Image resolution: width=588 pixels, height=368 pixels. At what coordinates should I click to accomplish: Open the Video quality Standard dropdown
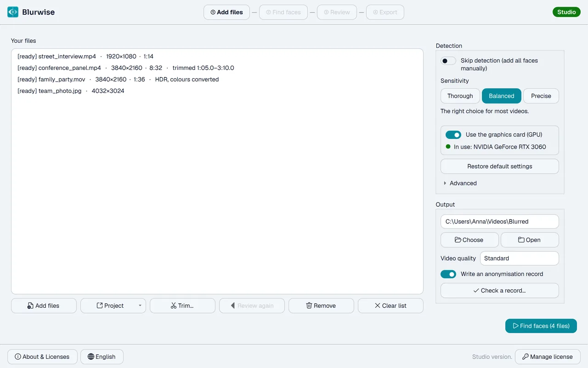pyautogui.click(x=520, y=259)
